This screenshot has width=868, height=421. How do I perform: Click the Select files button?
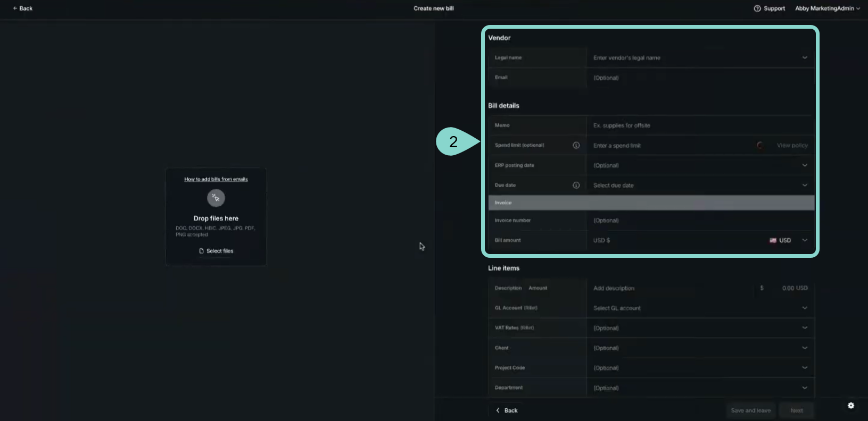click(216, 251)
